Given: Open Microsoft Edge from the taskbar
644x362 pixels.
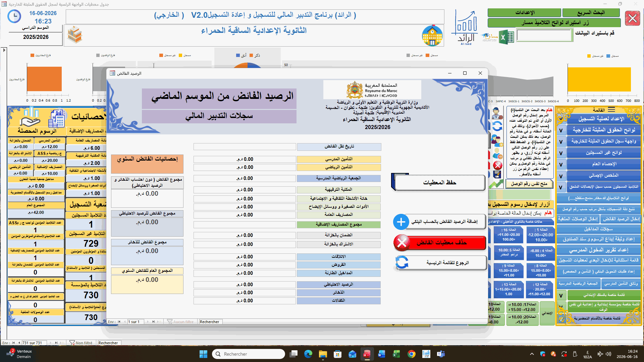Looking at the screenshot, I should coord(308,354).
